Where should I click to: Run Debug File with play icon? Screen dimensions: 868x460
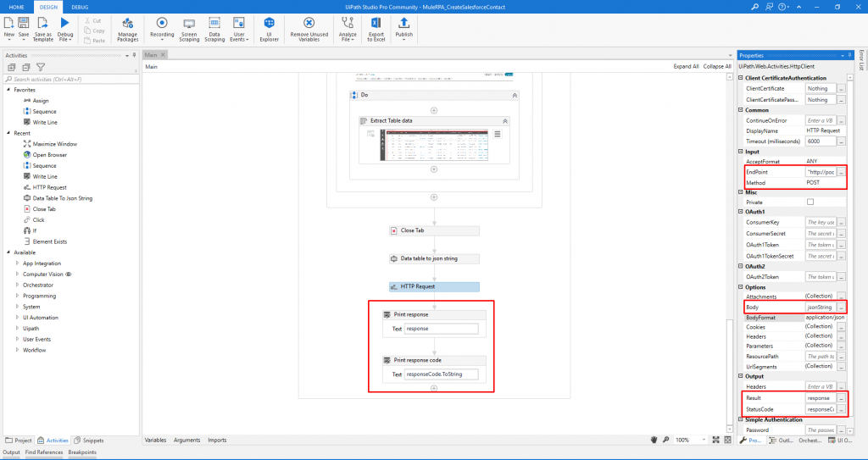tap(64, 23)
